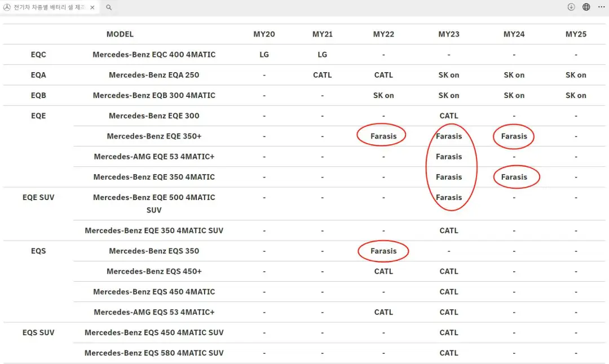Open the three-dot more menu
Viewport: 609px width, 364px height.
601,7
